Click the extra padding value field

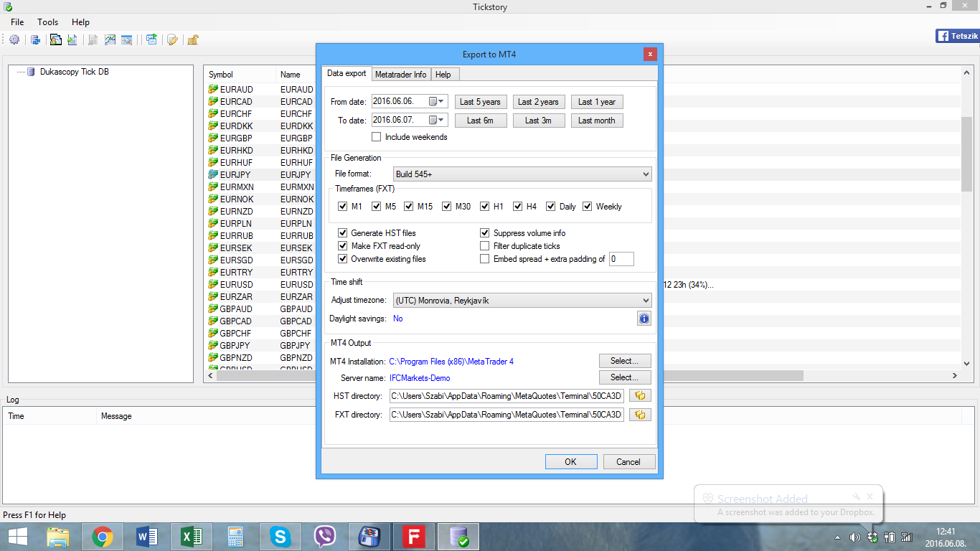tap(621, 259)
